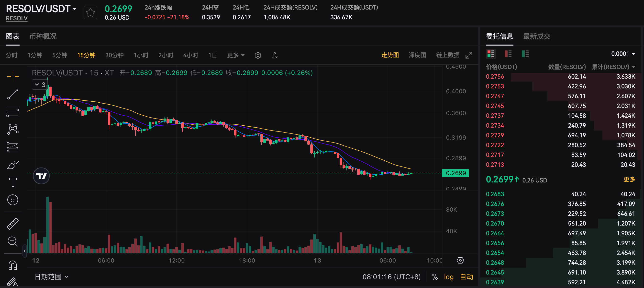Show combined buy and sell order book
This screenshot has height=288, width=644.
tap(491, 54)
